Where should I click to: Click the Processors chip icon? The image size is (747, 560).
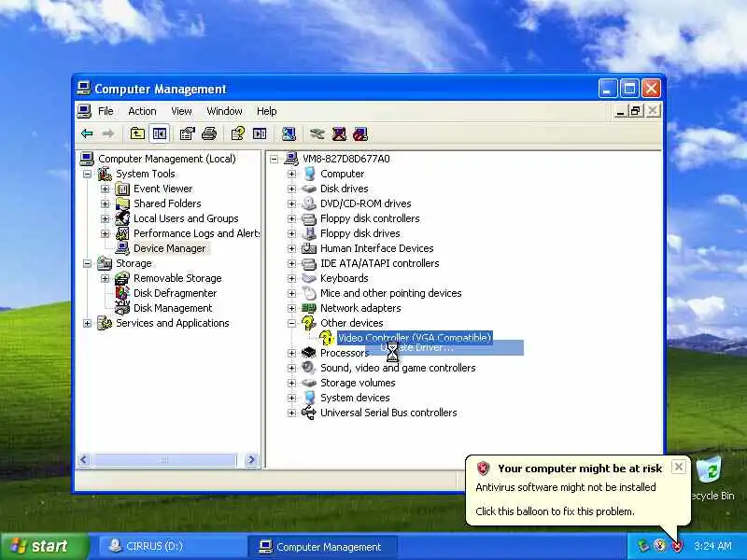point(309,353)
